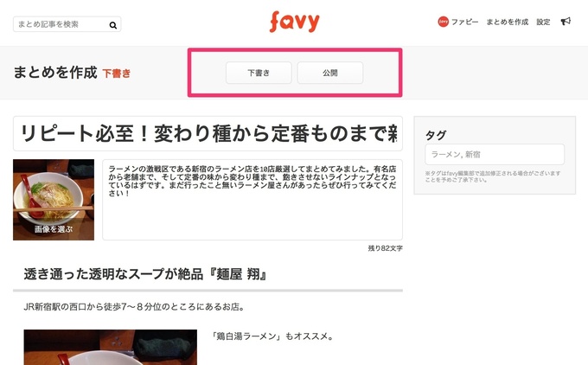
Task: Click the 麺屋 翔 section heading
Action: click(x=145, y=274)
